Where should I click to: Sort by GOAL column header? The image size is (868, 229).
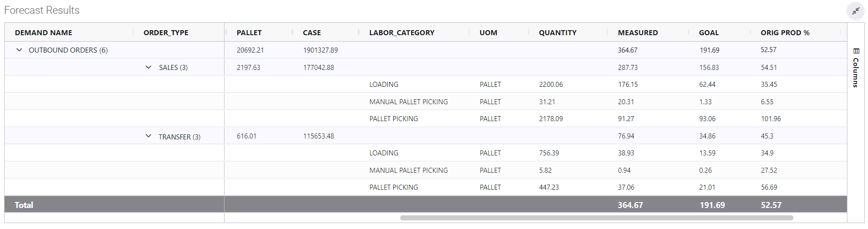click(x=708, y=32)
